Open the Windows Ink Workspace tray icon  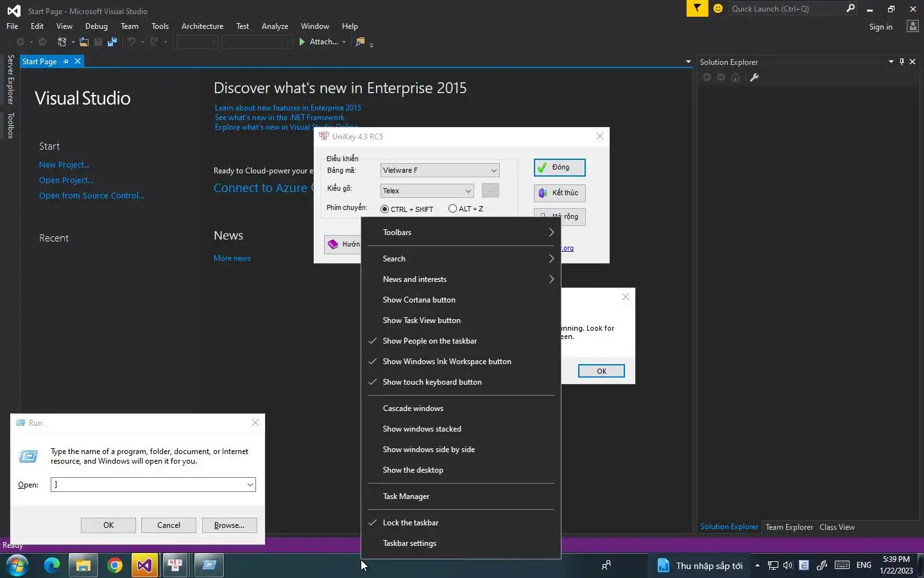tap(821, 566)
